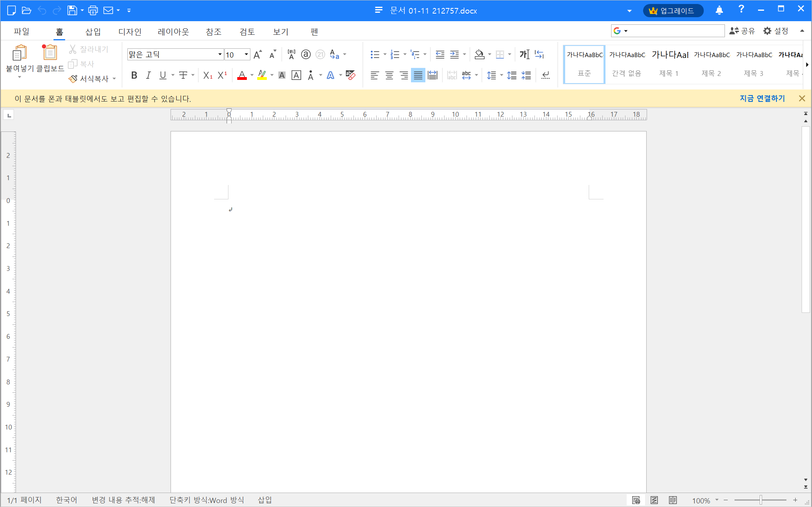Image resolution: width=812 pixels, height=507 pixels.
Task: Click the subscript X icon
Action: (207, 75)
